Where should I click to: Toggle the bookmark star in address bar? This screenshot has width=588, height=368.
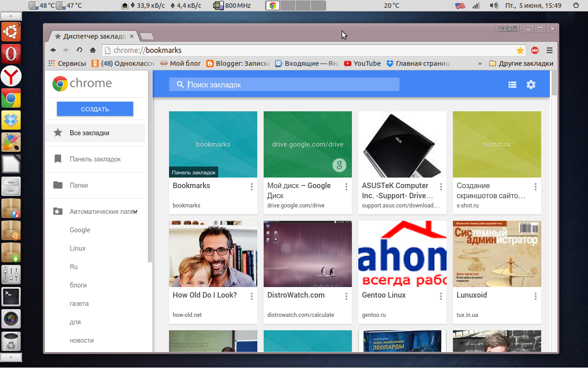(x=520, y=50)
